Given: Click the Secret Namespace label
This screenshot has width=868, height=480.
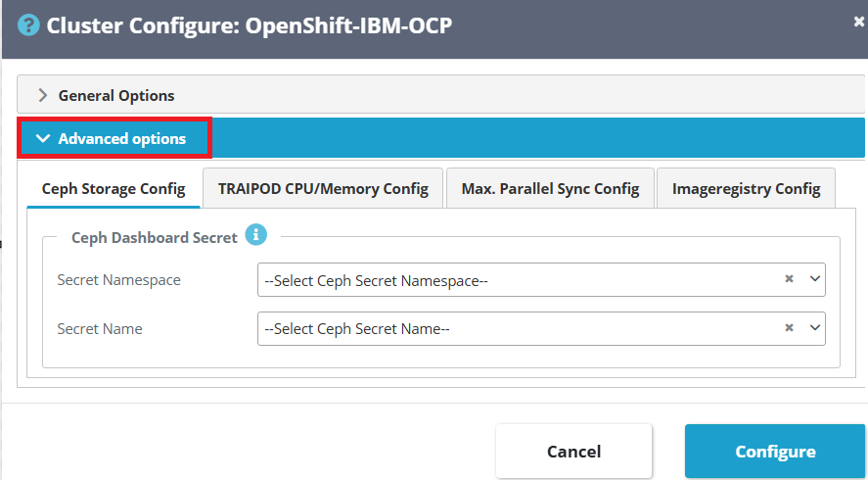Looking at the screenshot, I should [x=119, y=280].
